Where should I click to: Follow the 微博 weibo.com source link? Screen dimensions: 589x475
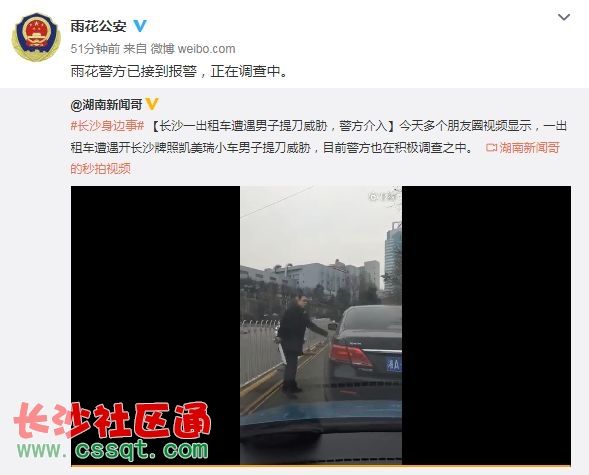click(193, 49)
